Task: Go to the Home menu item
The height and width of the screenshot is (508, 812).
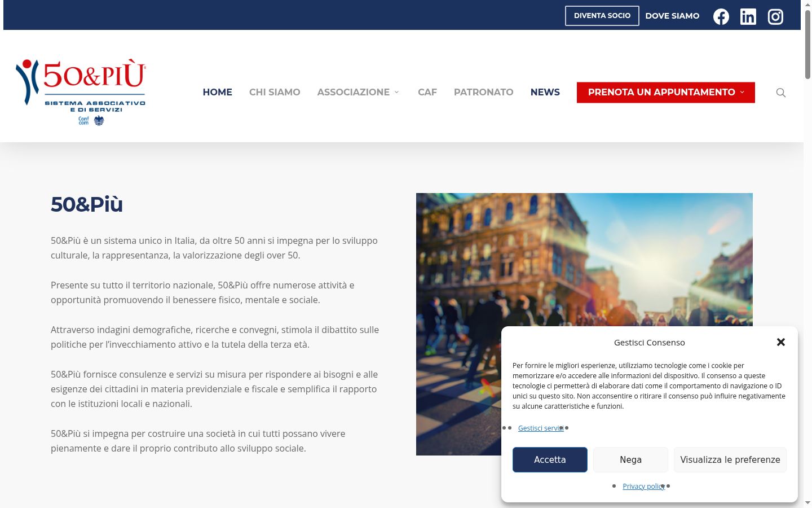Action: 218,92
